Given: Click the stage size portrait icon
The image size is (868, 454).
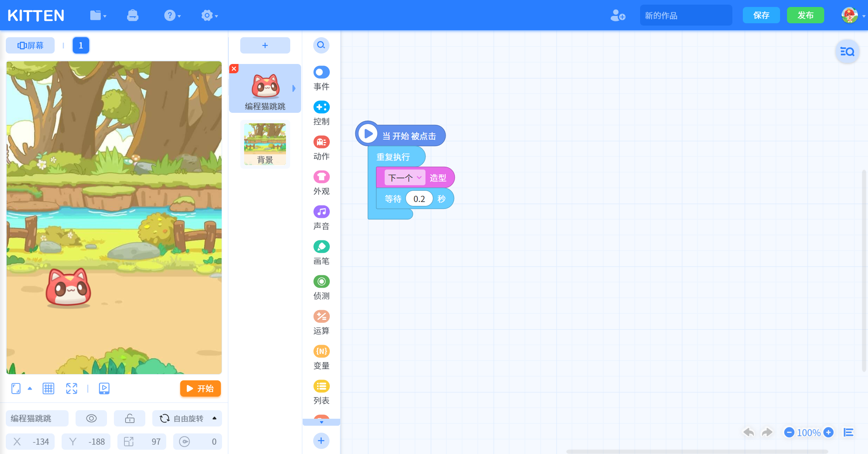Looking at the screenshot, I should (x=16, y=388).
